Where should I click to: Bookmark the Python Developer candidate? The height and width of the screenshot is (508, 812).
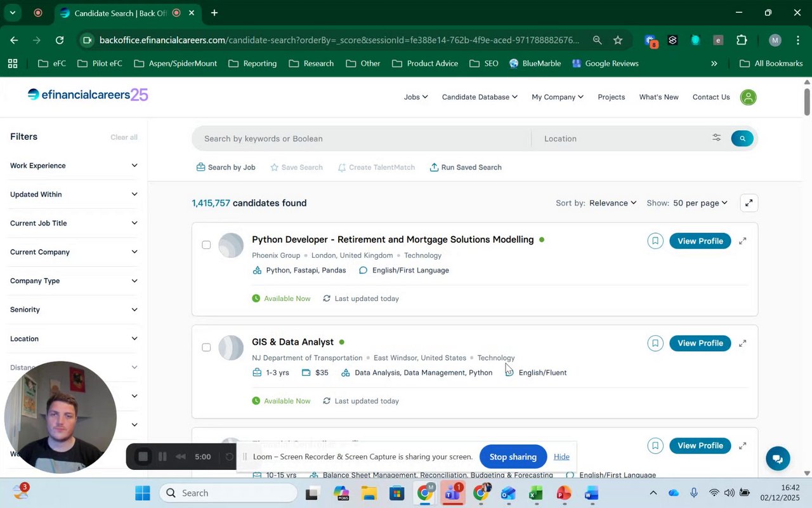pyautogui.click(x=655, y=241)
